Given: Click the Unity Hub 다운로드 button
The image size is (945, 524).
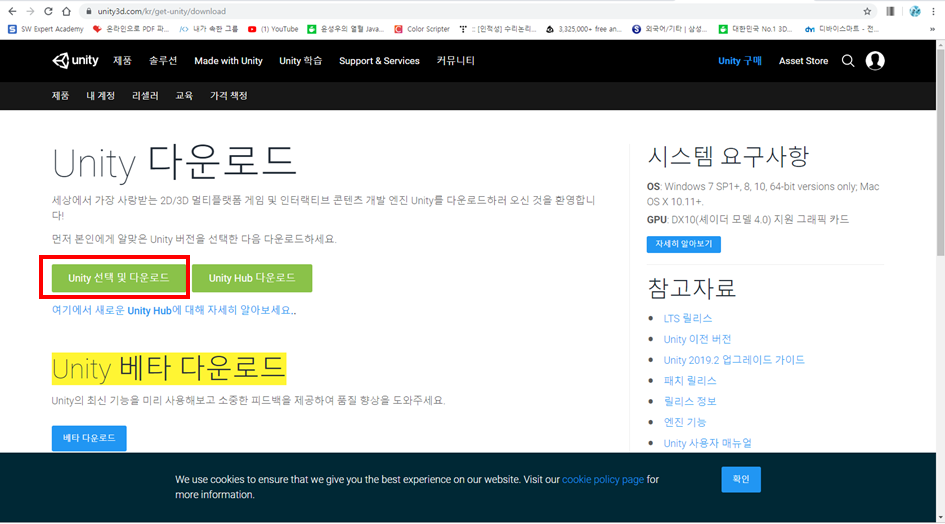Looking at the screenshot, I should [x=252, y=277].
